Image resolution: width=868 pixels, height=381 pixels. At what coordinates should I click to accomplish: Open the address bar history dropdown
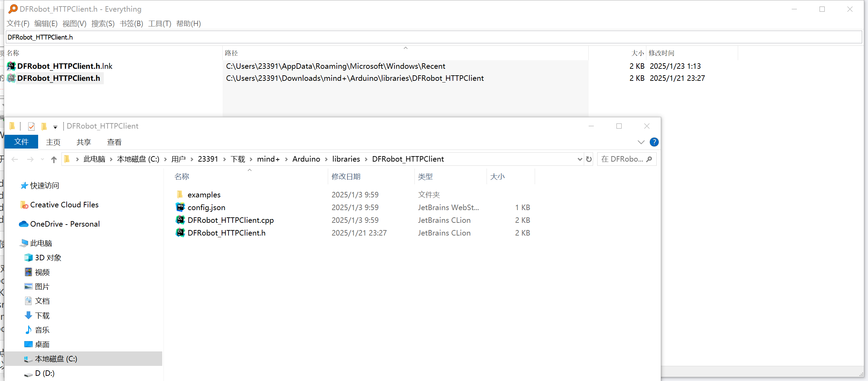click(x=580, y=159)
